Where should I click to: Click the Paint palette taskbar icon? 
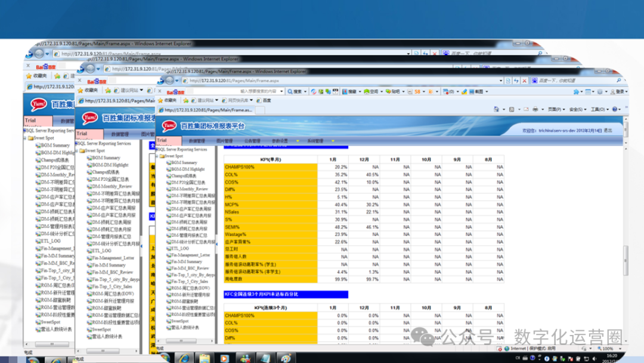(x=286, y=358)
